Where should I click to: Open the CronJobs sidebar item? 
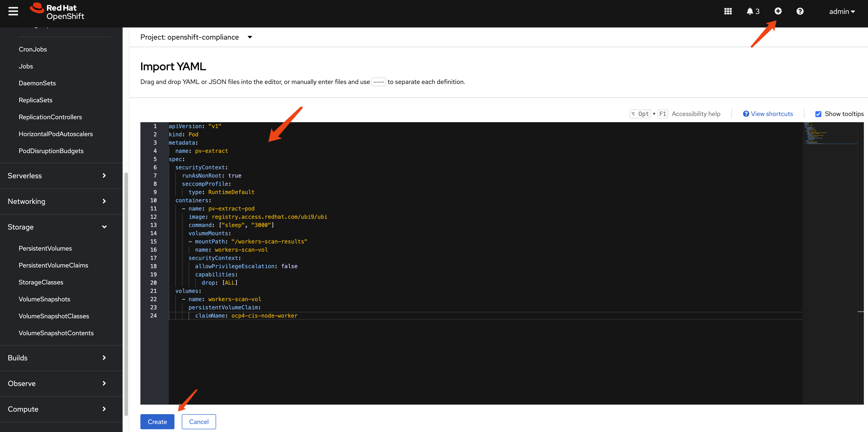click(33, 49)
